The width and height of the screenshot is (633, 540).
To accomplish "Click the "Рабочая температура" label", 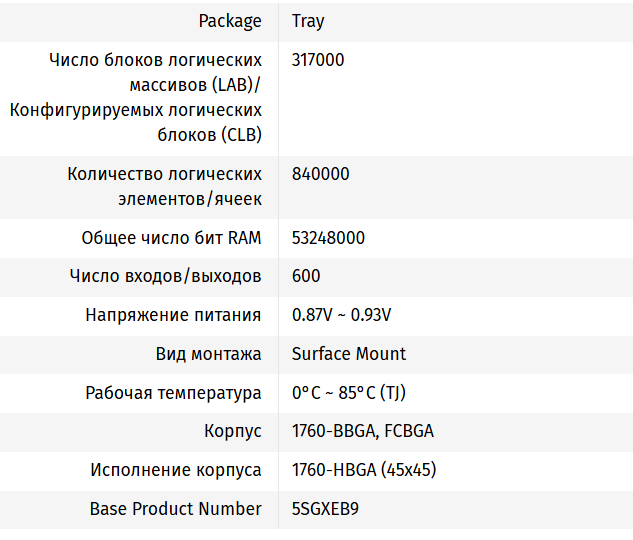I will coord(174,393).
